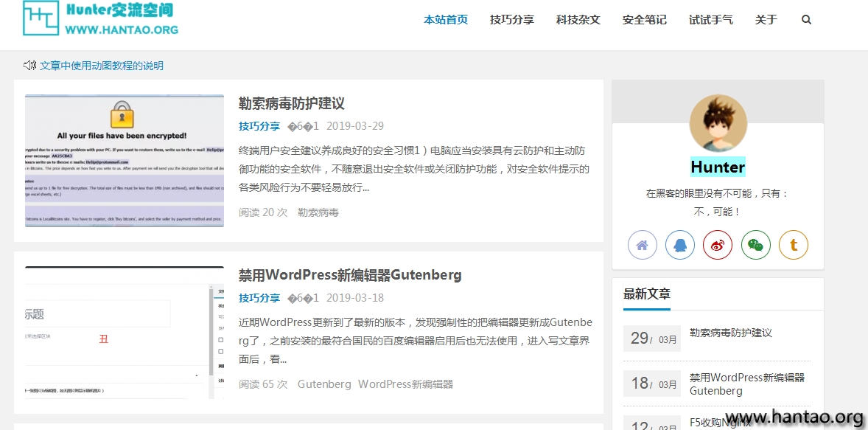The height and width of the screenshot is (430, 868).
Task: Click the Gutenberg tag under second article
Action: (x=324, y=384)
